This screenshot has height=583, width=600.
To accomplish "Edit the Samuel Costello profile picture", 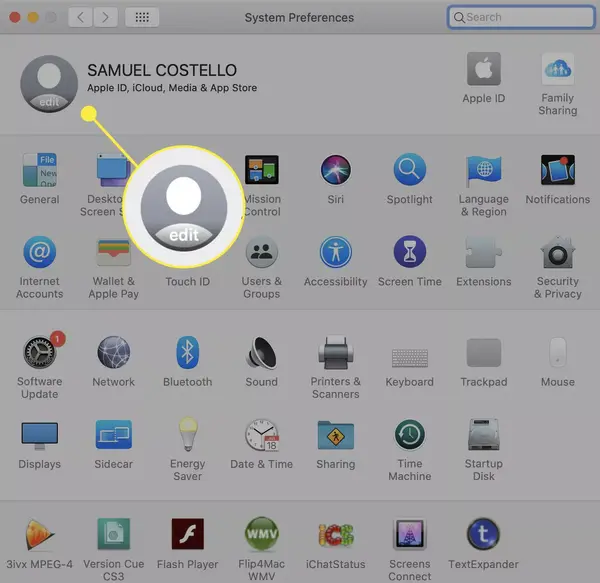I will click(x=49, y=84).
